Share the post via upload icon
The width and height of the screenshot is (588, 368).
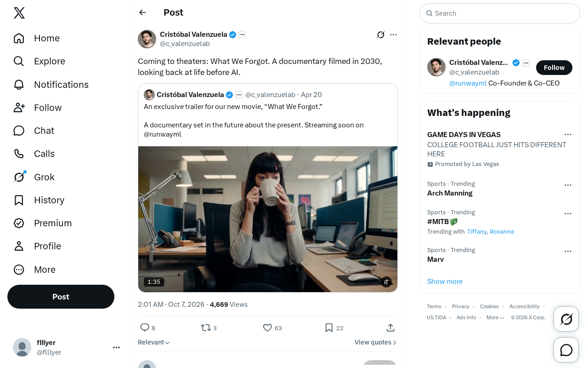(390, 328)
